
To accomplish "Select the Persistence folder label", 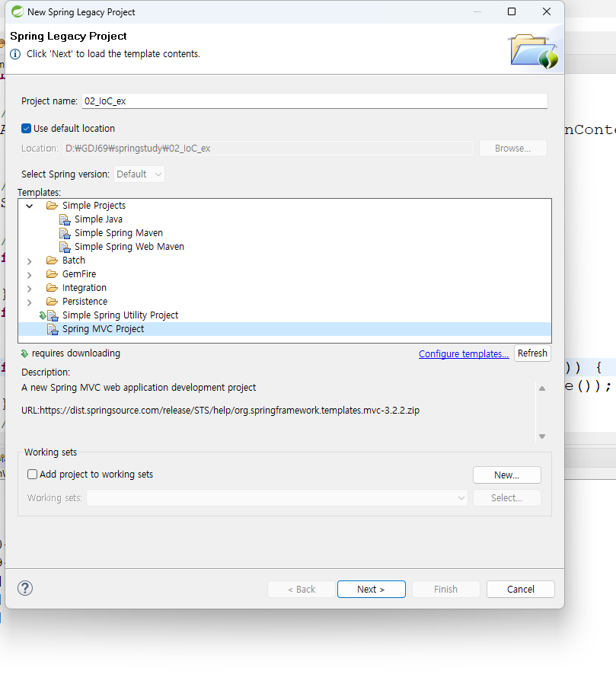I will pos(85,302).
